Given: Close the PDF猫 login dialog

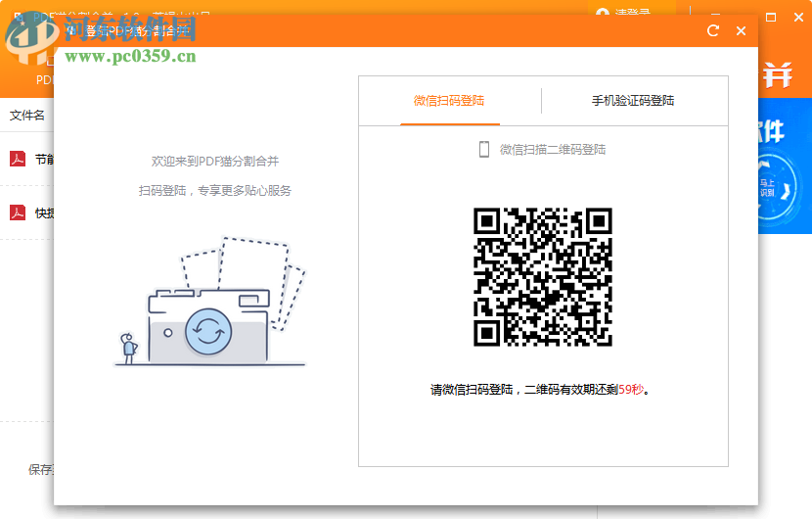Looking at the screenshot, I should [741, 31].
